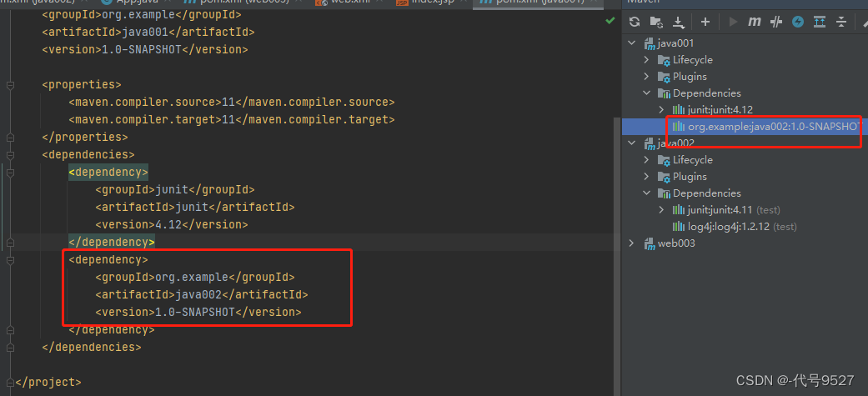Viewport: 868px width, 396px height.
Task: Expand Lifecycle under java002
Action: [x=646, y=160]
